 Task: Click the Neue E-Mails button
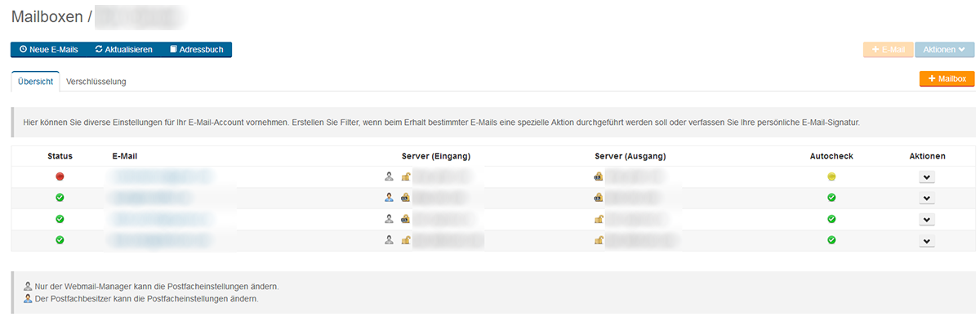tap(49, 50)
